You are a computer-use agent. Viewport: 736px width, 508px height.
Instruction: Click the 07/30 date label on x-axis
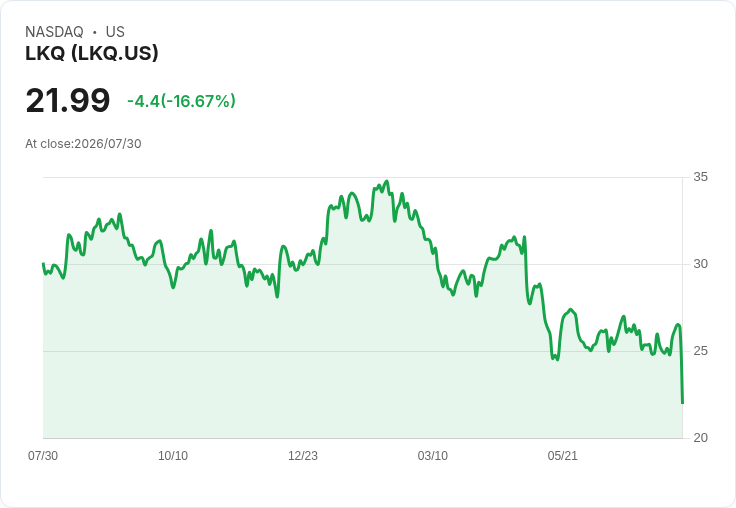[x=43, y=456]
